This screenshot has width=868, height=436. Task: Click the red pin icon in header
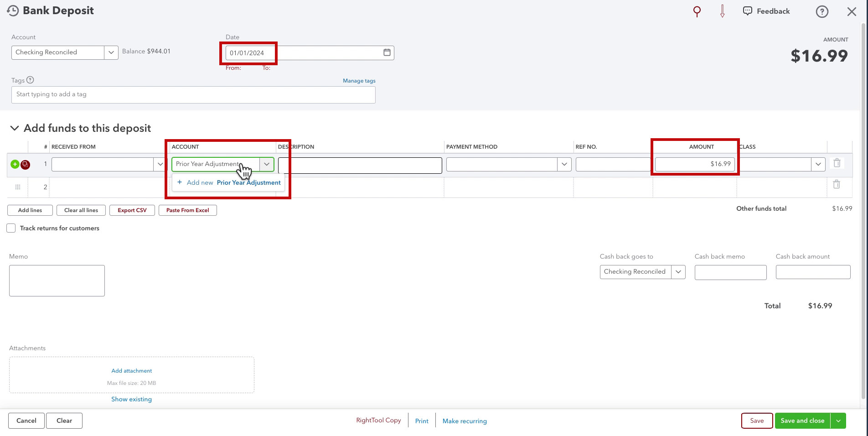[697, 11]
